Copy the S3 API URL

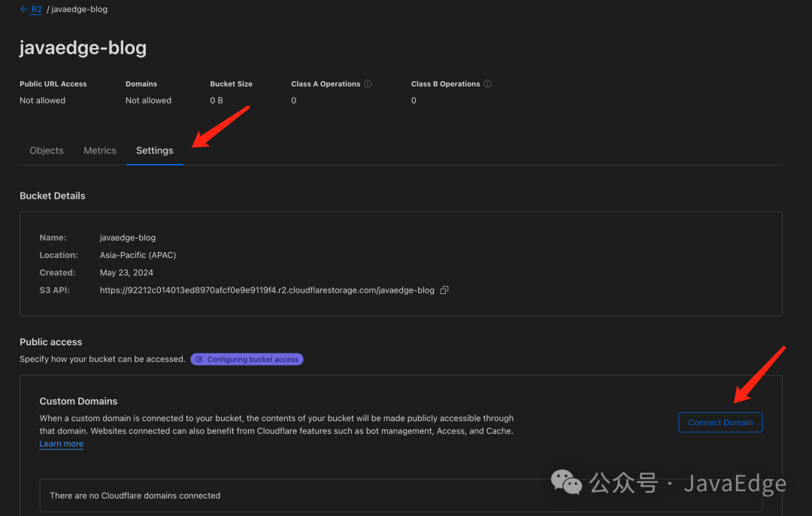(x=444, y=290)
